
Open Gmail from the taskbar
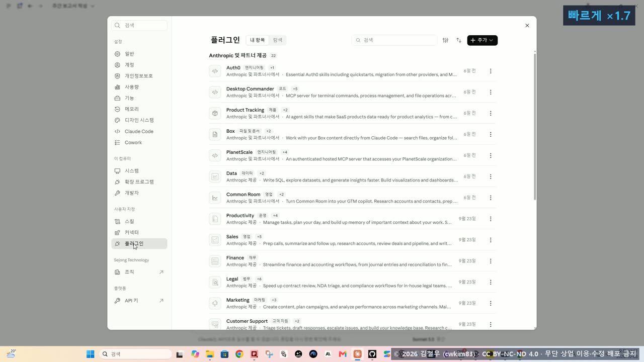(x=343, y=354)
